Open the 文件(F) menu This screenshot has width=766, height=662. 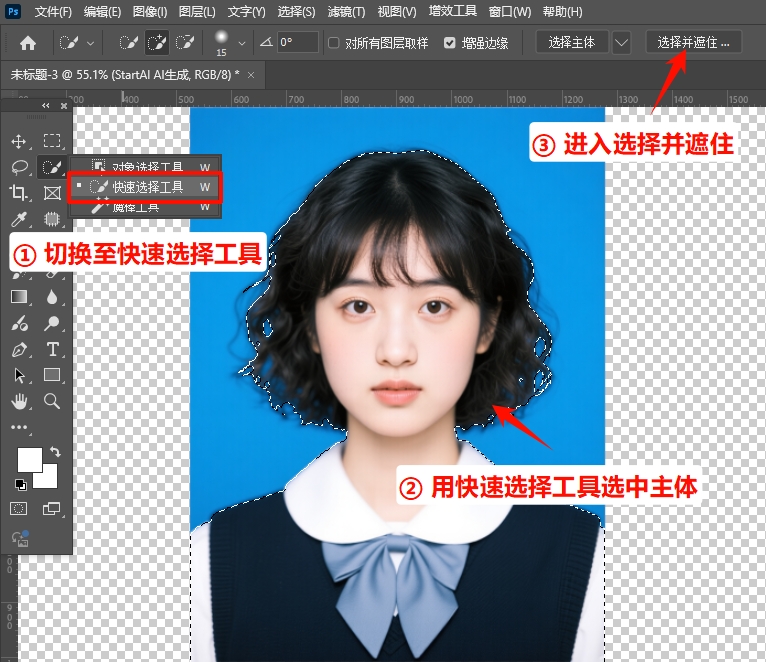coord(53,11)
